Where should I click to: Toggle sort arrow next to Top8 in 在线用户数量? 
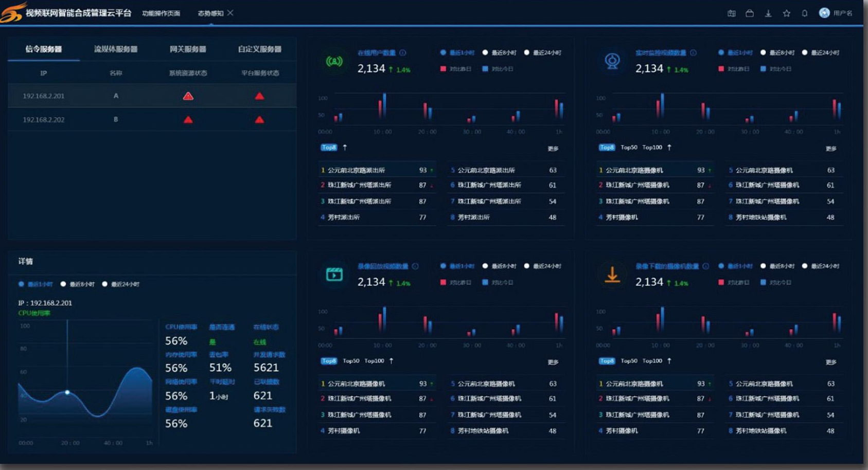coord(345,148)
